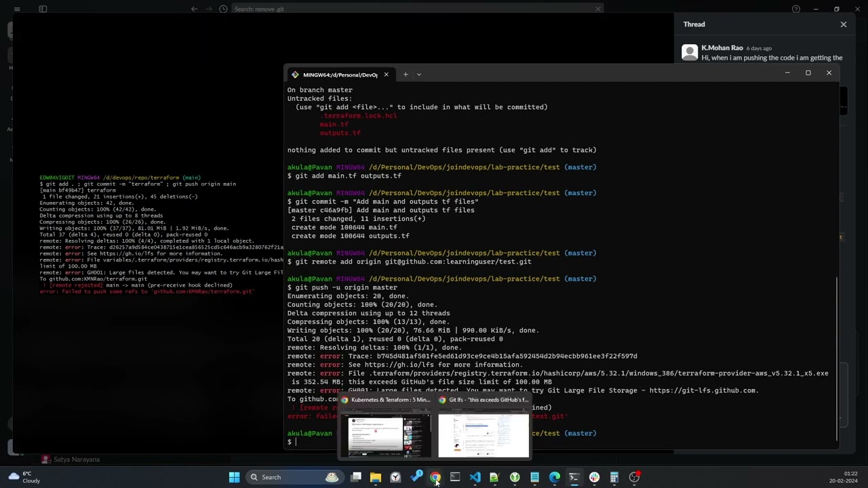Open Slack from the taskbar
The width and height of the screenshot is (868, 488).
click(x=595, y=477)
